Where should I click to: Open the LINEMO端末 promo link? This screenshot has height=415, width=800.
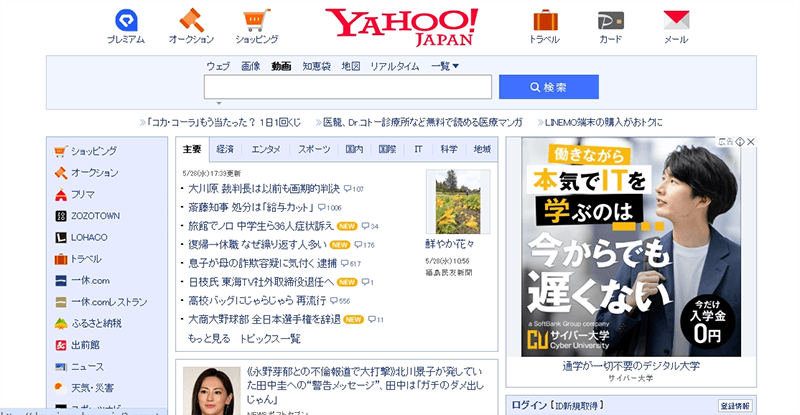point(604,123)
